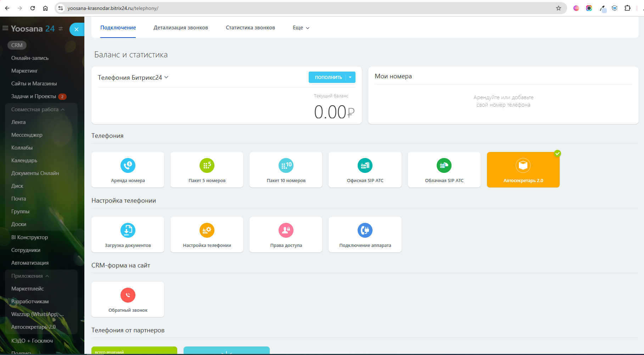Reload the browser page
Screen dimensions: 644x355
pos(33,8)
